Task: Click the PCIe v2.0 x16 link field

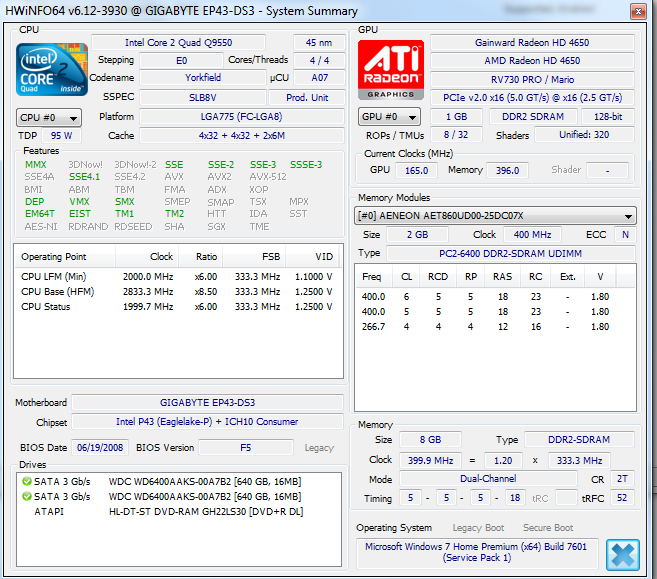Action: [x=532, y=98]
